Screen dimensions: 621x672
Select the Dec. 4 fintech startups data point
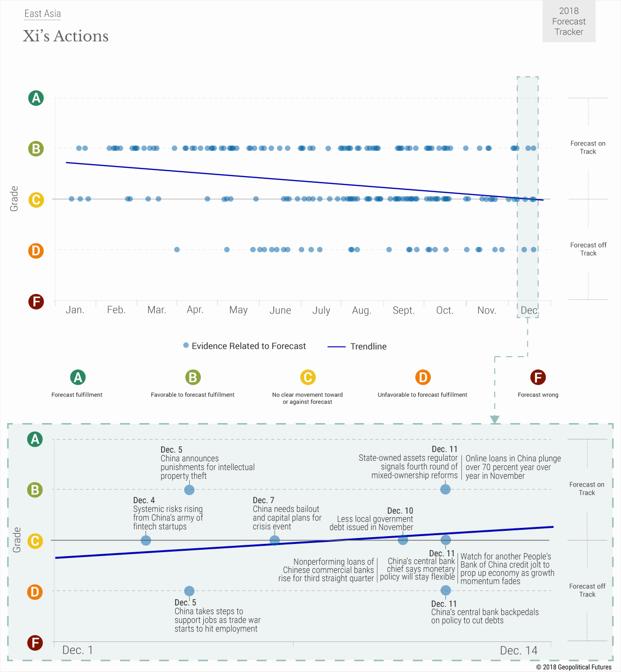click(146, 540)
